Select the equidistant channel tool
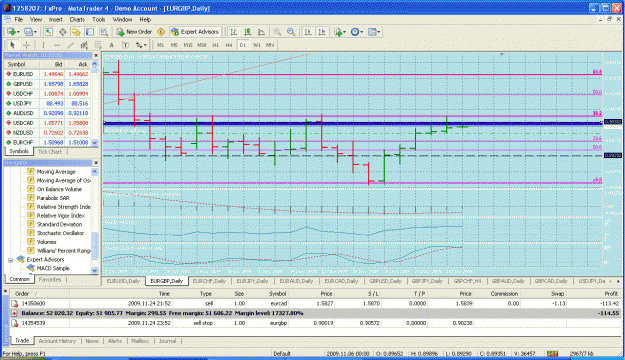 (84, 45)
